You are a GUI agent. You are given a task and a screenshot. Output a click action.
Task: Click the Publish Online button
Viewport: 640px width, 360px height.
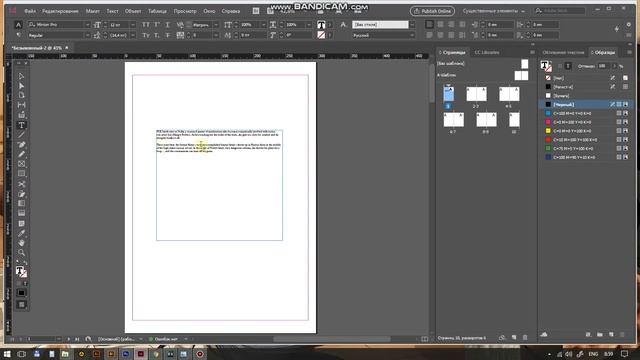tap(432, 11)
